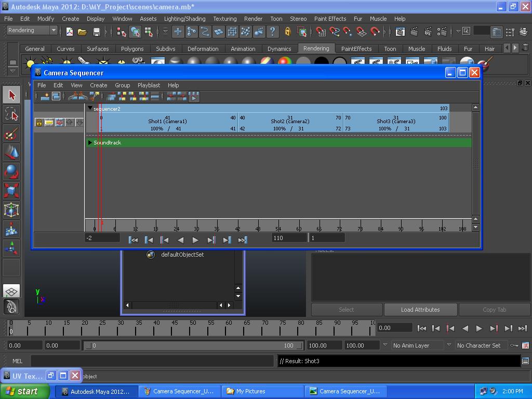532x399 pixels.
Task: Click the New Scene icon
Action: point(70,32)
